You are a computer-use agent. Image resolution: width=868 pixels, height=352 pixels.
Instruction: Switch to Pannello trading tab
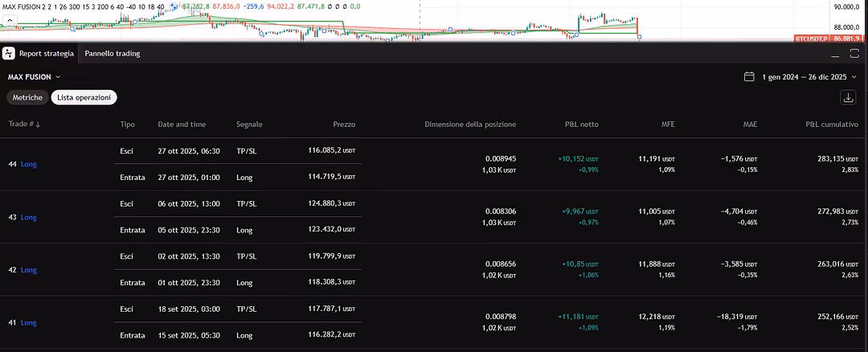(x=113, y=54)
